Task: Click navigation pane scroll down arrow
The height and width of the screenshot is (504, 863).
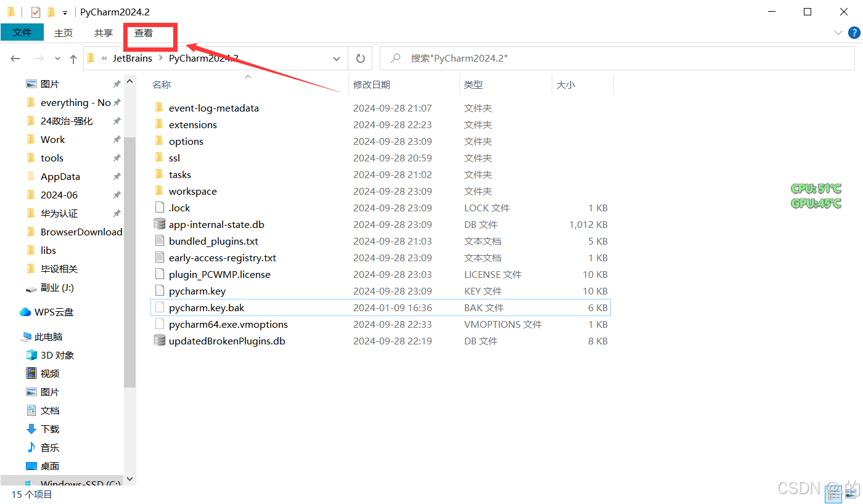Action: click(129, 478)
